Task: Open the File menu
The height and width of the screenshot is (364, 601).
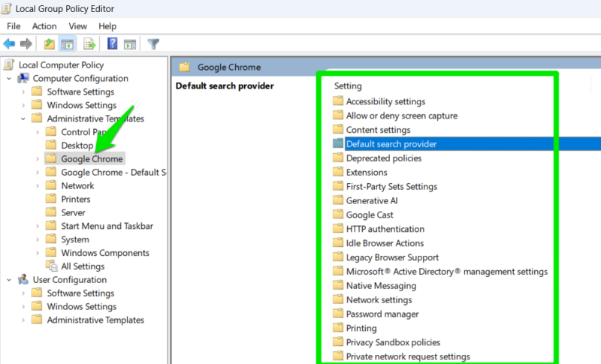Action: coord(14,26)
